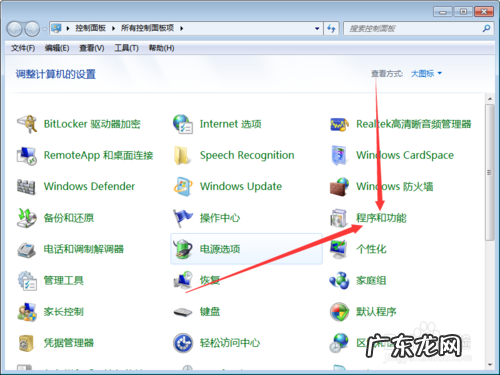The image size is (500, 375).
Task: Open the Windows 防火墙 brick wall icon
Action: point(339,186)
